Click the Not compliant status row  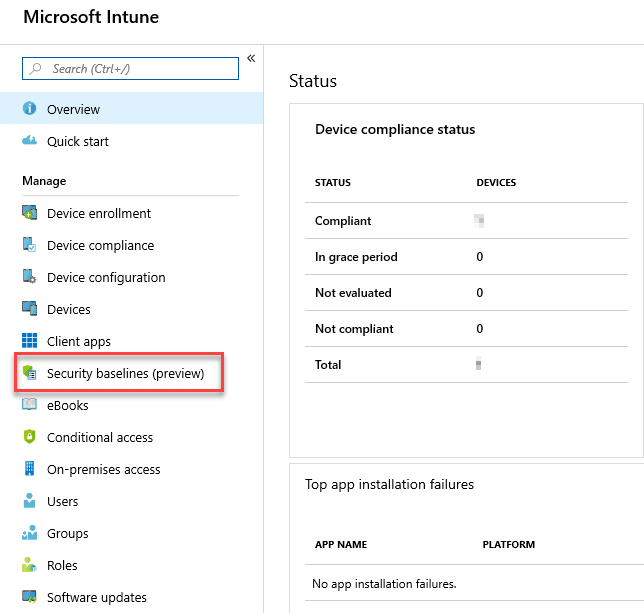pyautogui.click(x=466, y=328)
